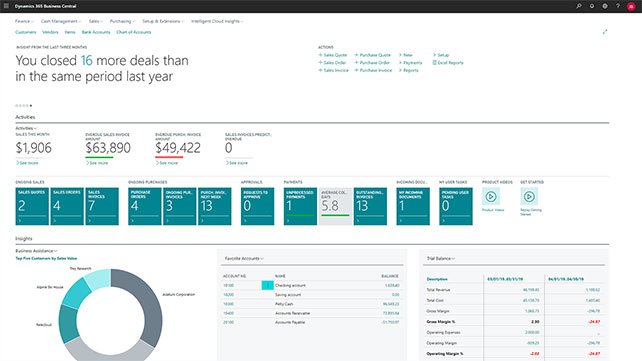The image size is (642, 361).
Task: Expand the Cash Management menu
Action: tap(61, 21)
